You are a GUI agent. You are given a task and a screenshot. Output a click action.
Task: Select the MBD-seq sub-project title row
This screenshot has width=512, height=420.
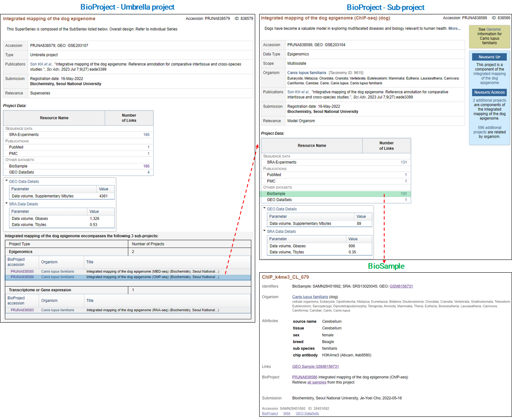(153, 271)
